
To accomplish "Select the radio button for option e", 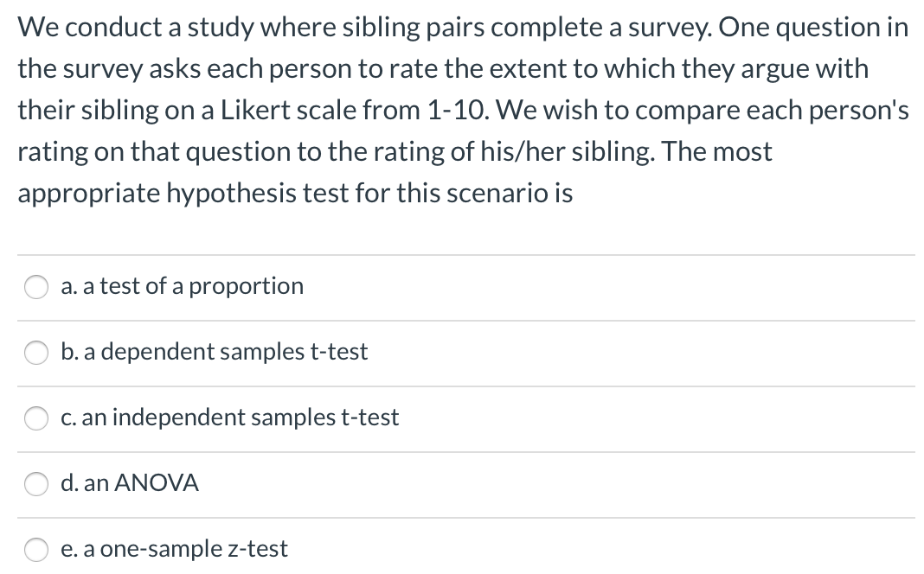I will click(35, 549).
